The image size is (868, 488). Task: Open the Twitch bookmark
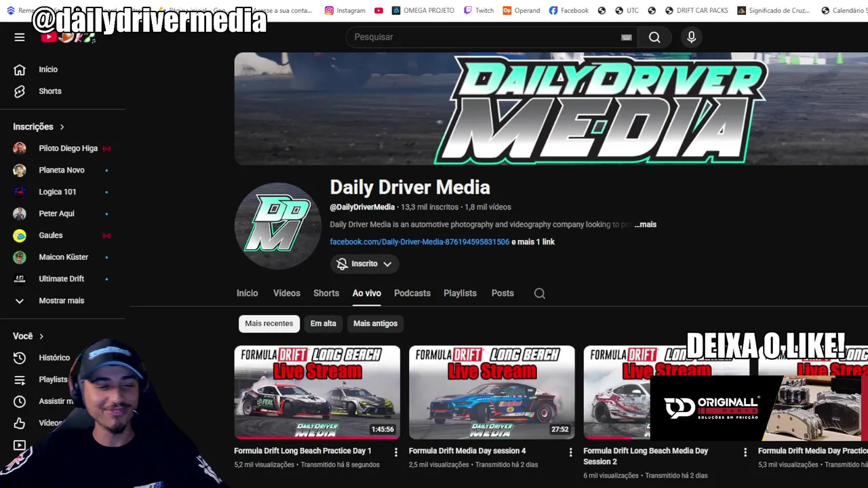(x=479, y=10)
